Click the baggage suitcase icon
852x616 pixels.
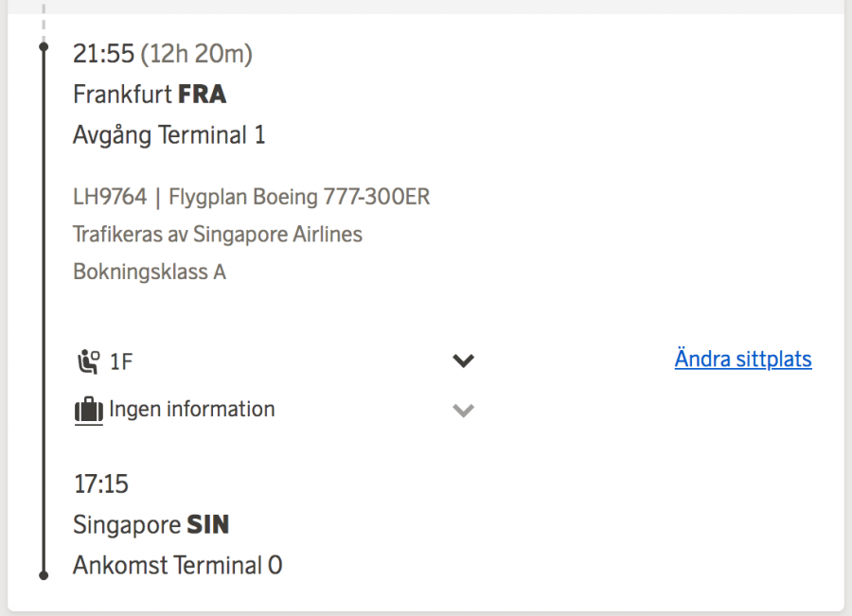(x=88, y=411)
